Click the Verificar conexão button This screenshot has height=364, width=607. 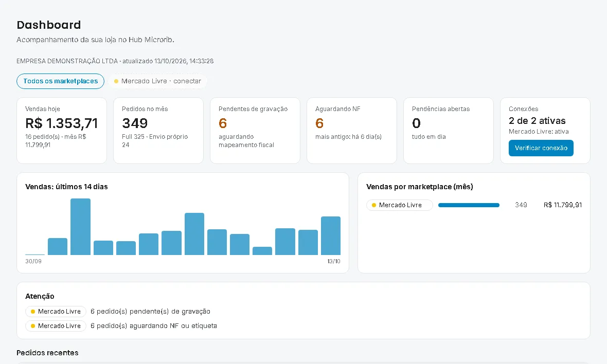pyautogui.click(x=541, y=148)
